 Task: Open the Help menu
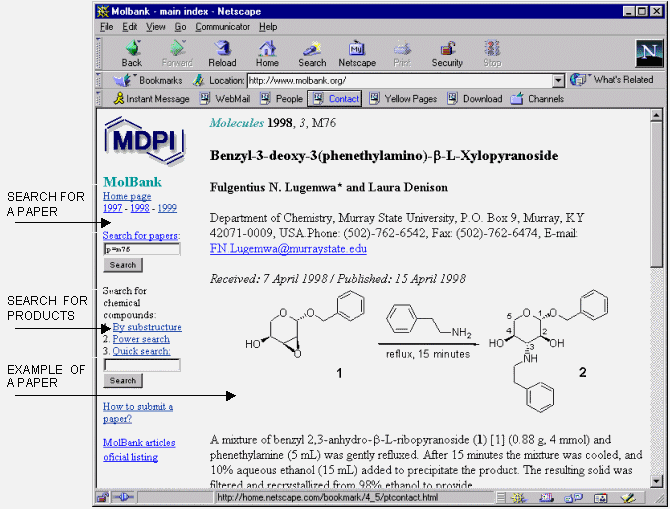tap(268, 27)
